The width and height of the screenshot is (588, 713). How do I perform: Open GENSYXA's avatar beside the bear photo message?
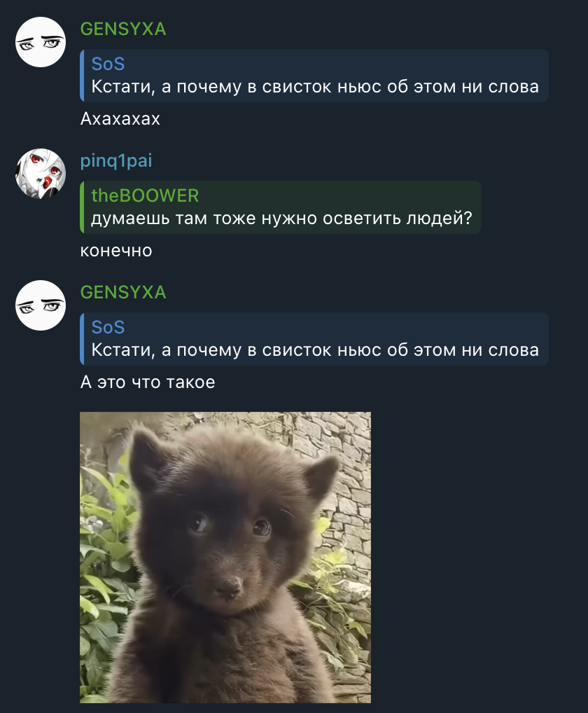click(41, 305)
